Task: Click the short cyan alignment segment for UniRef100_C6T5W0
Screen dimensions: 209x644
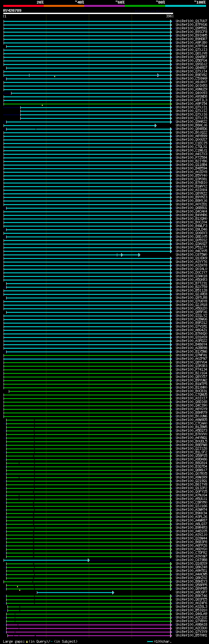Action: [129, 255]
